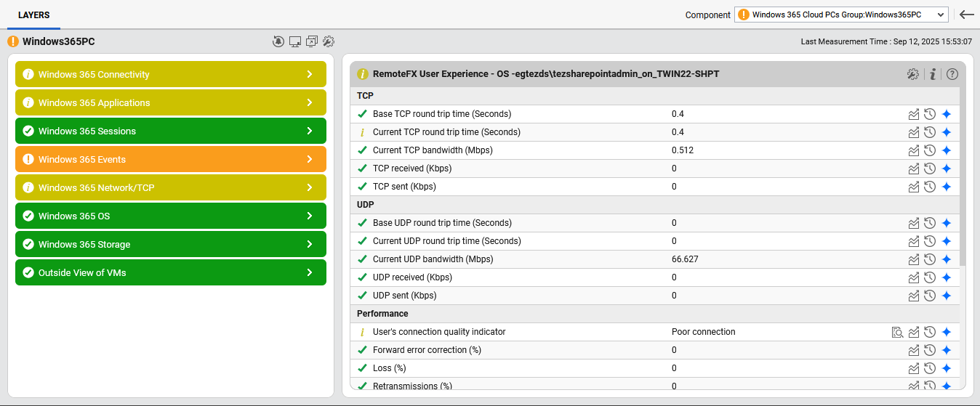The height and width of the screenshot is (406, 980).
Task: Click the back arrow at top right
Action: click(x=966, y=15)
